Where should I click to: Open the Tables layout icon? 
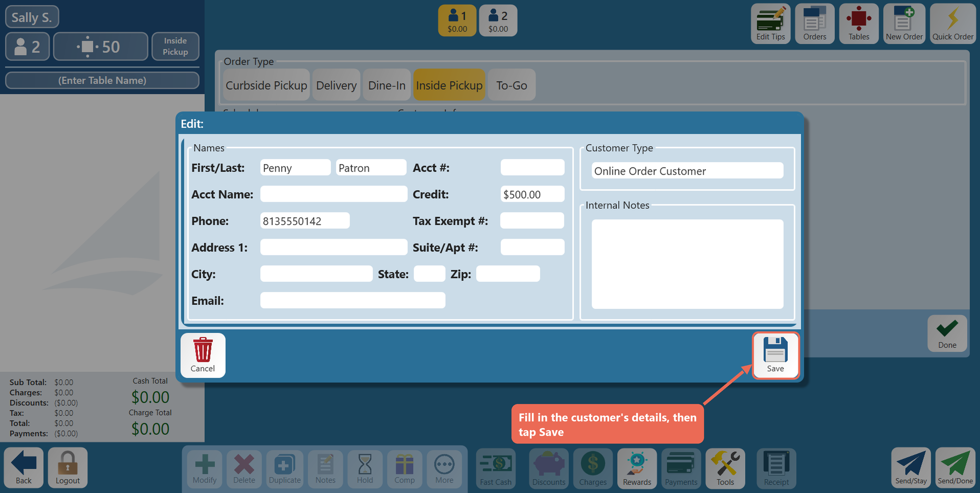pyautogui.click(x=859, y=24)
